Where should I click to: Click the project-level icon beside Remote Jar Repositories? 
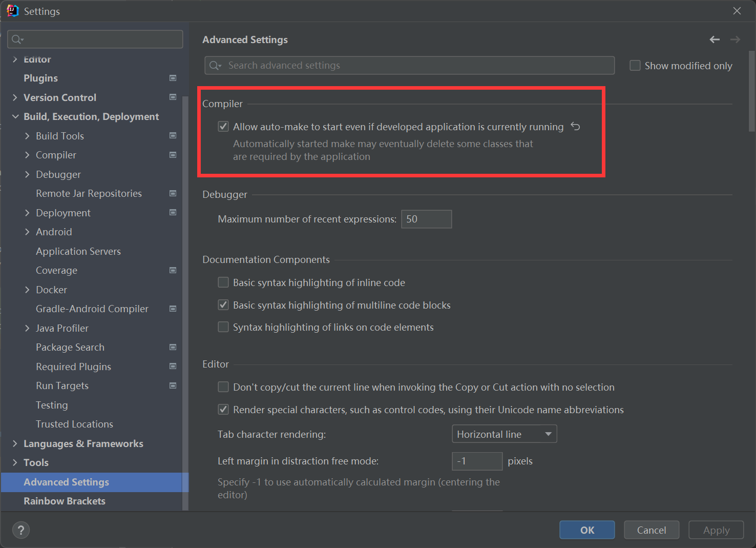[173, 193]
